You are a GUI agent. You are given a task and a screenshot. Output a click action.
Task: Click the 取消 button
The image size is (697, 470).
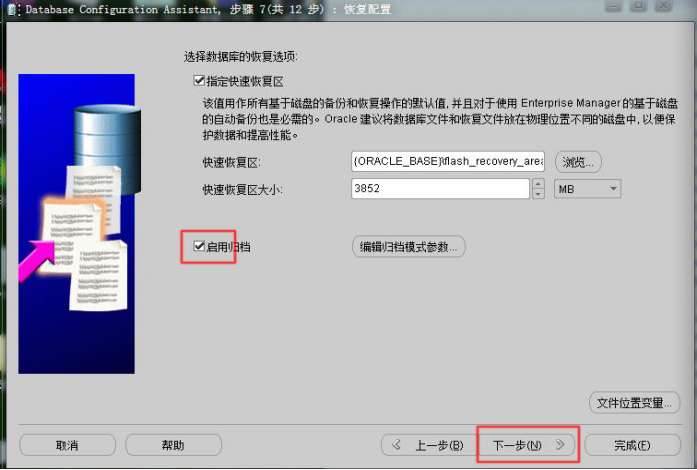68,445
